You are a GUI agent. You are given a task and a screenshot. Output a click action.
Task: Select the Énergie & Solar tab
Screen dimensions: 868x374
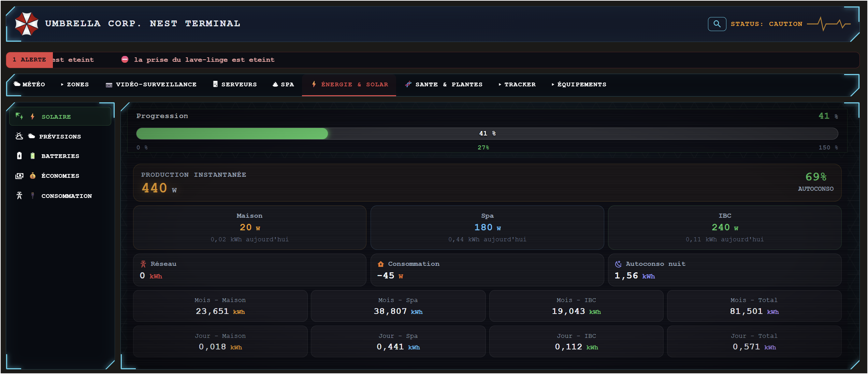click(x=349, y=85)
